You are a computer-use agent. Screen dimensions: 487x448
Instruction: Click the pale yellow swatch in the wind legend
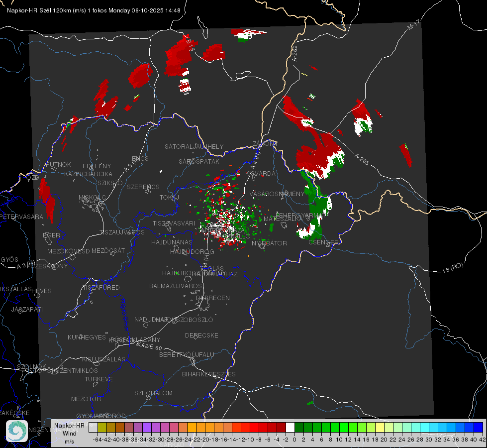click(x=380, y=427)
